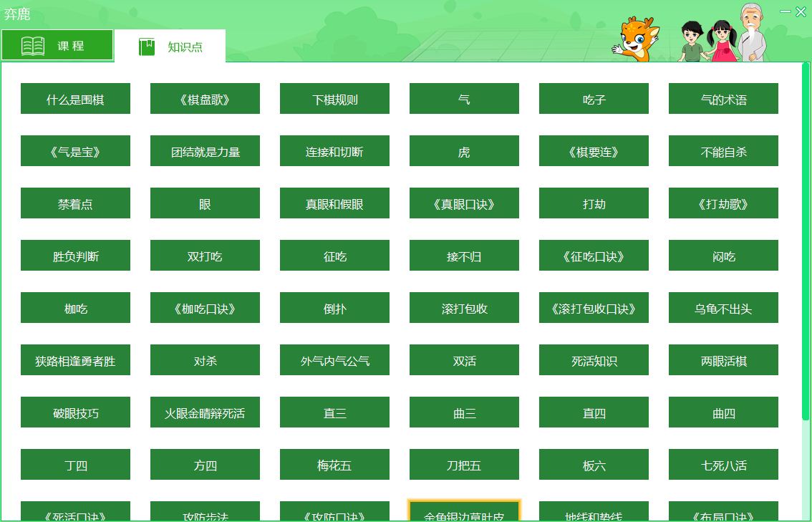Click the open-book icon on 课程 tab
Image resolution: width=812 pixels, height=522 pixels.
(33, 46)
